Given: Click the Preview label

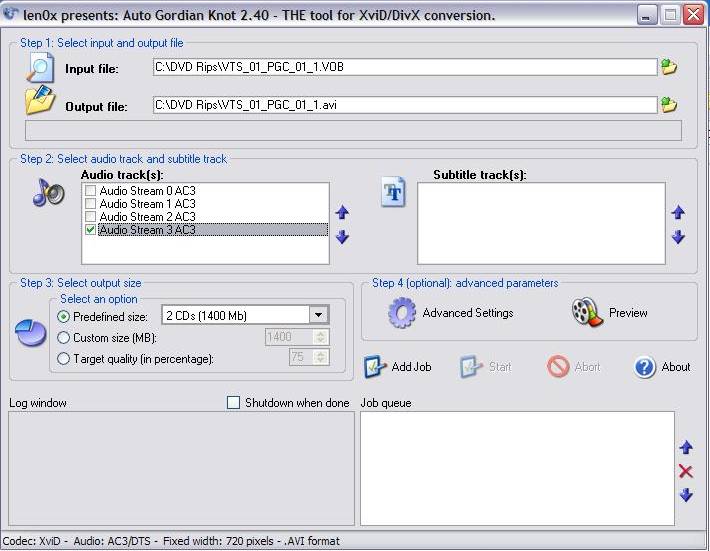Looking at the screenshot, I should point(628,313).
